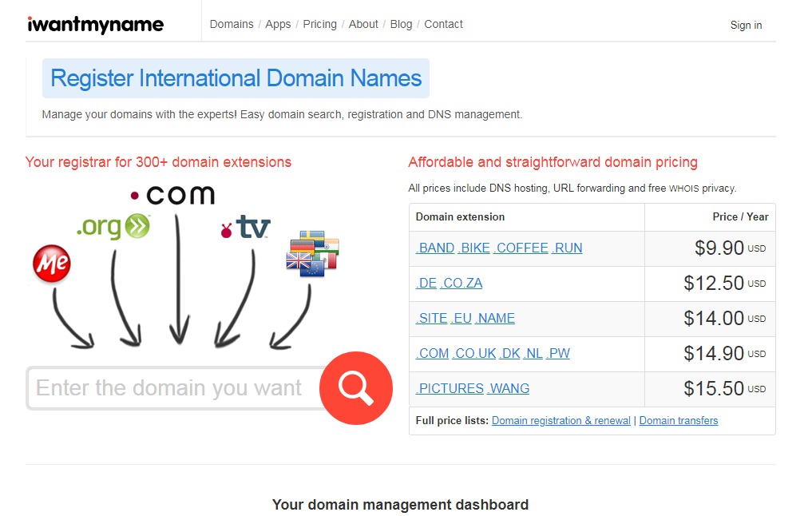
Task: Click the .DE extension link
Action: tap(426, 284)
